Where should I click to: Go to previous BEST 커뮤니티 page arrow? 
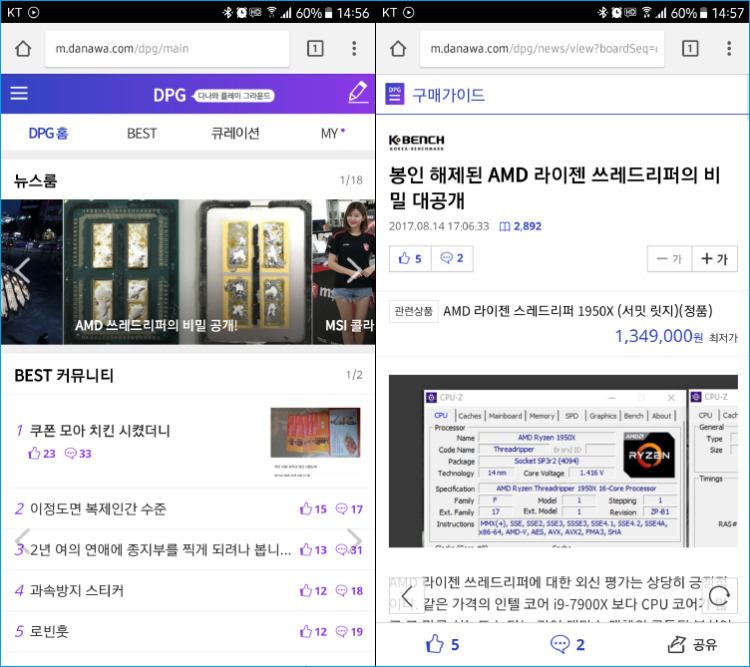click(22, 540)
